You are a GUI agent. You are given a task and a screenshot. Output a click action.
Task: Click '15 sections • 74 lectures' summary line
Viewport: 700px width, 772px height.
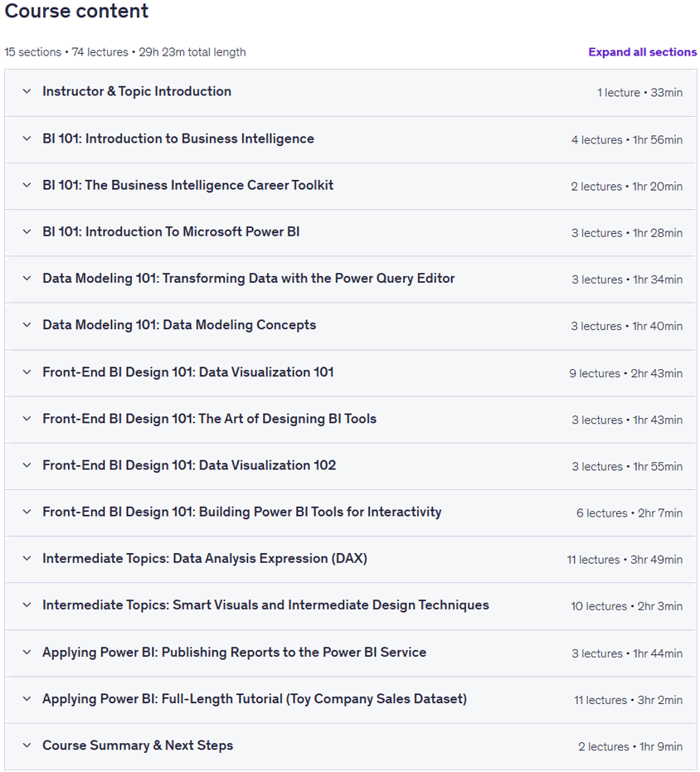click(125, 52)
